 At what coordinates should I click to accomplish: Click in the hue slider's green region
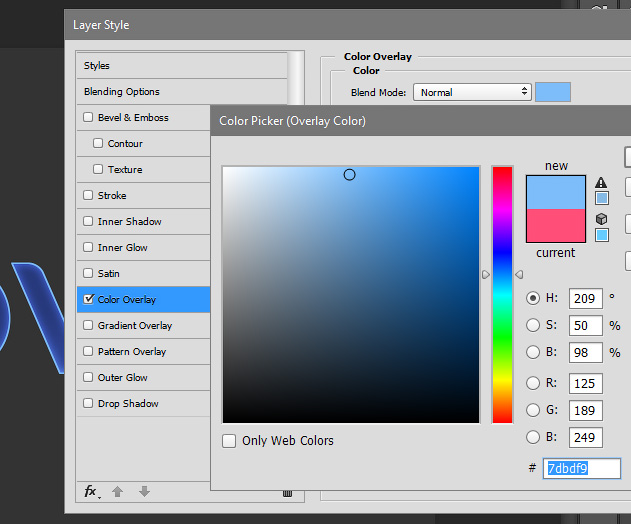pyautogui.click(x=502, y=338)
